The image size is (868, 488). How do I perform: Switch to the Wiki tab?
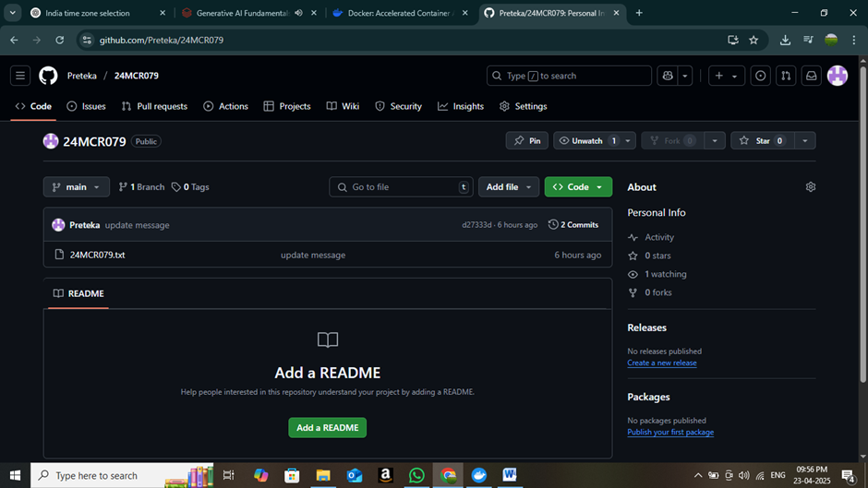(x=344, y=106)
